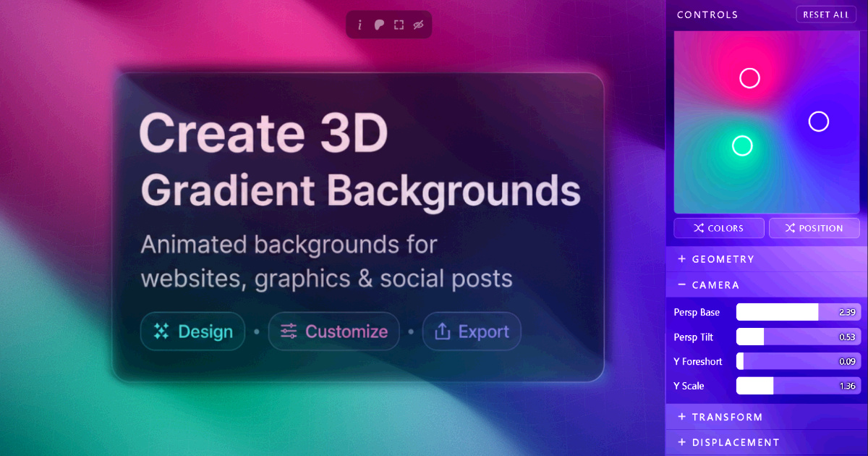Viewport: 868px width, 456px height.
Task: Select the purple color point handle
Action: 818,122
